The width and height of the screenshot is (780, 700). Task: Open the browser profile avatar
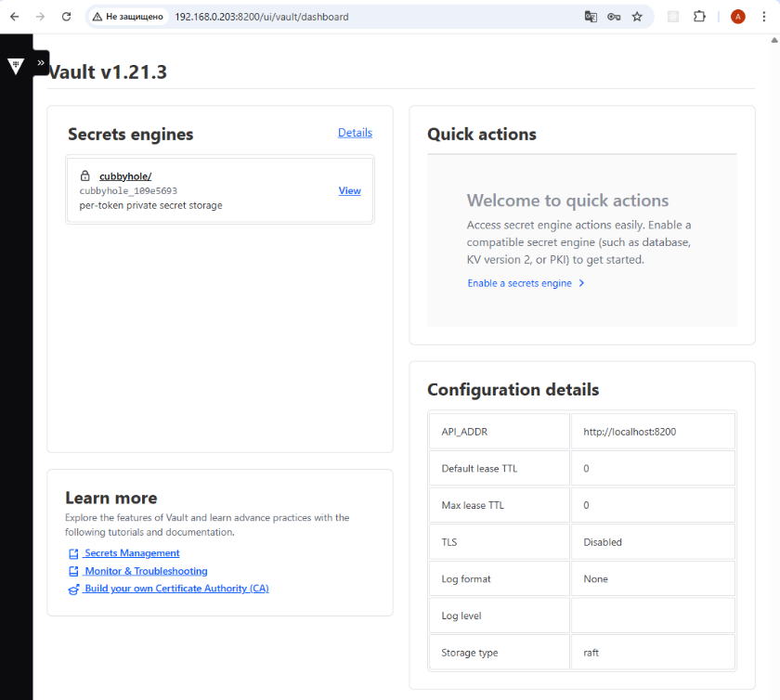pyautogui.click(x=737, y=17)
